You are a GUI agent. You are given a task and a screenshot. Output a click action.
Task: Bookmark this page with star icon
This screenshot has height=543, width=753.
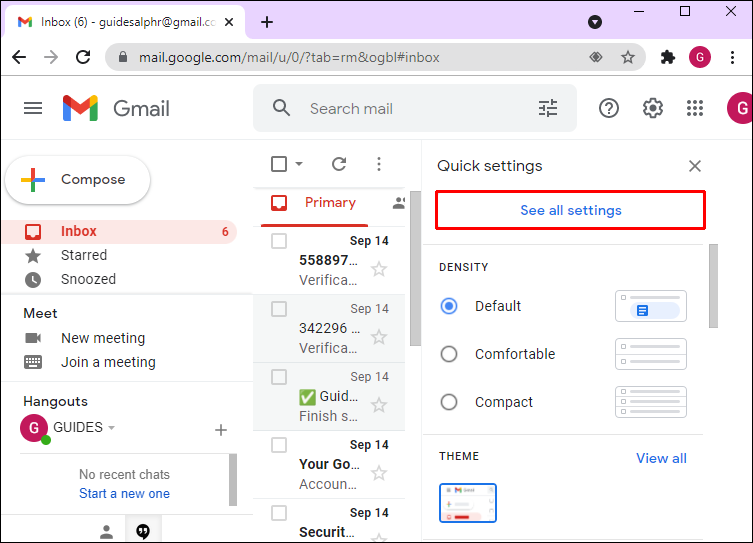click(628, 57)
